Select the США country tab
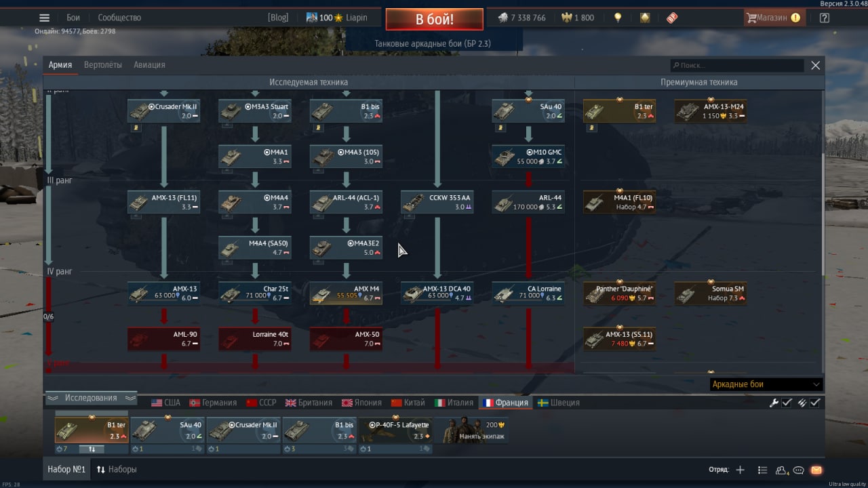 click(166, 403)
